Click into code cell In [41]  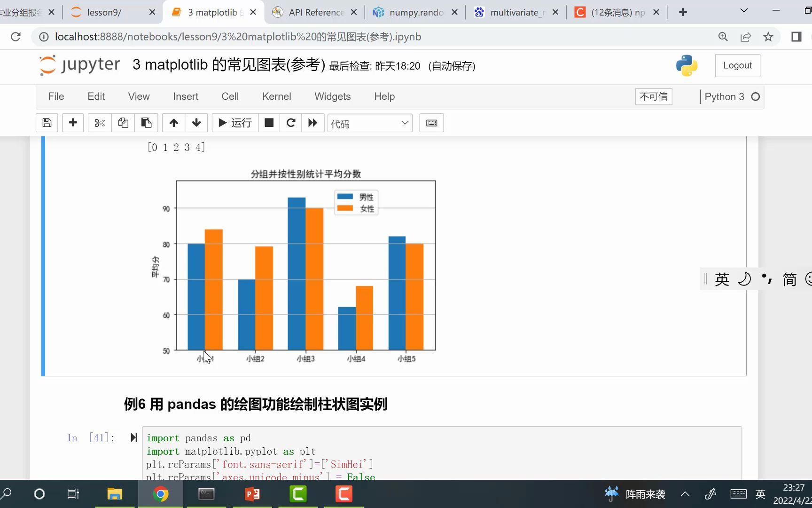(x=442, y=454)
